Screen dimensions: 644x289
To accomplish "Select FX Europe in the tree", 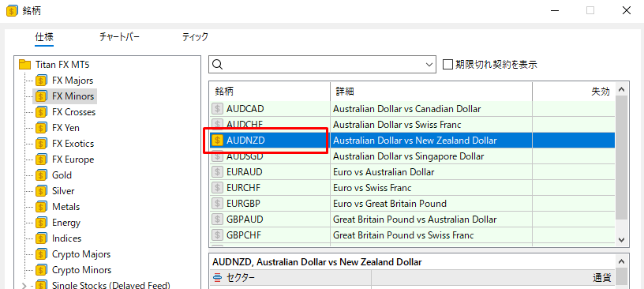I will (73, 160).
